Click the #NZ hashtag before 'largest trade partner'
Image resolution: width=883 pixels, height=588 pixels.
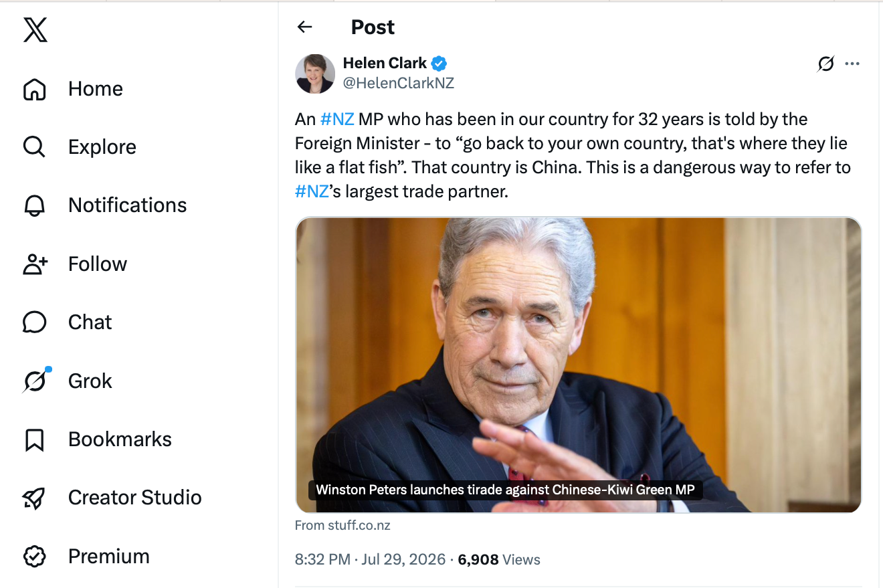(x=312, y=192)
